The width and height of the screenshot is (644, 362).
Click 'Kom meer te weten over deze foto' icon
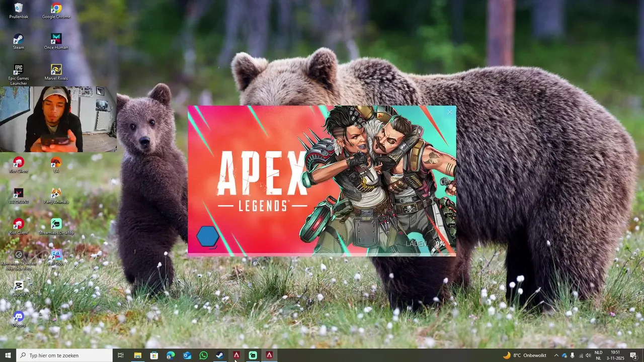pos(19,260)
